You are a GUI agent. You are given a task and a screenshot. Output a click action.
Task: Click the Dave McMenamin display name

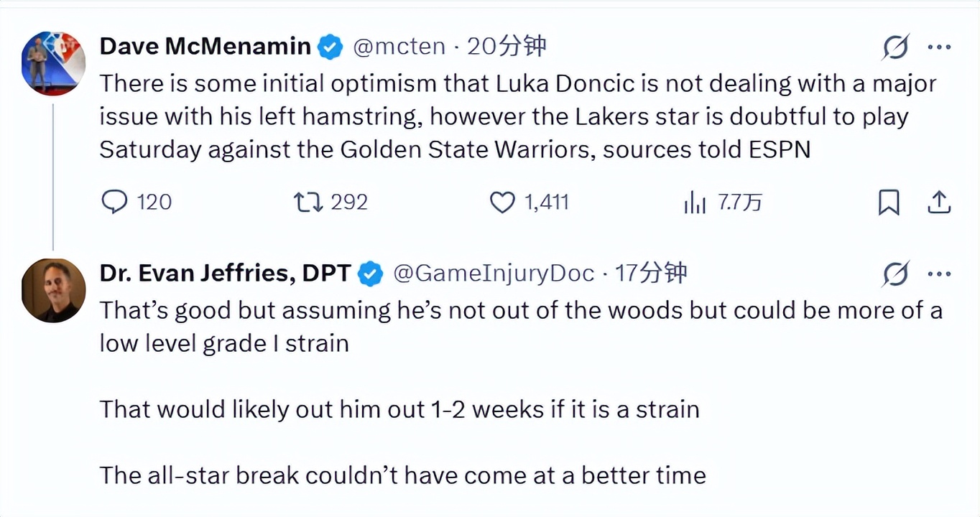click(205, 47)
